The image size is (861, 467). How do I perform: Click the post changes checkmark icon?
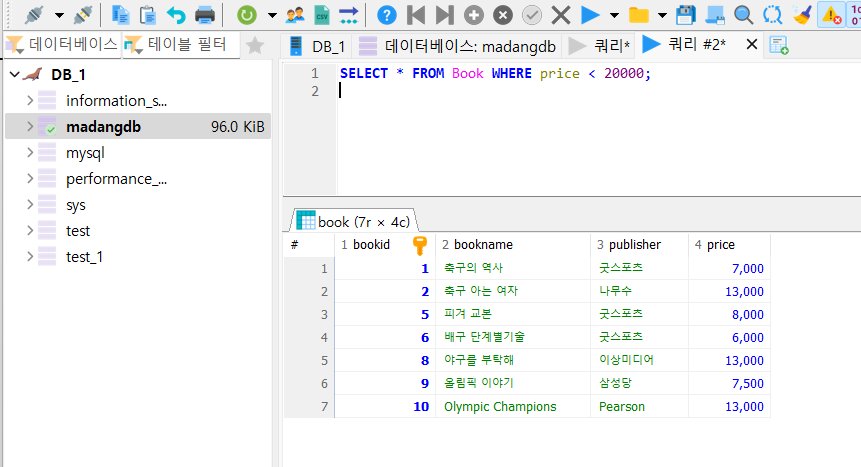(532, 15)
